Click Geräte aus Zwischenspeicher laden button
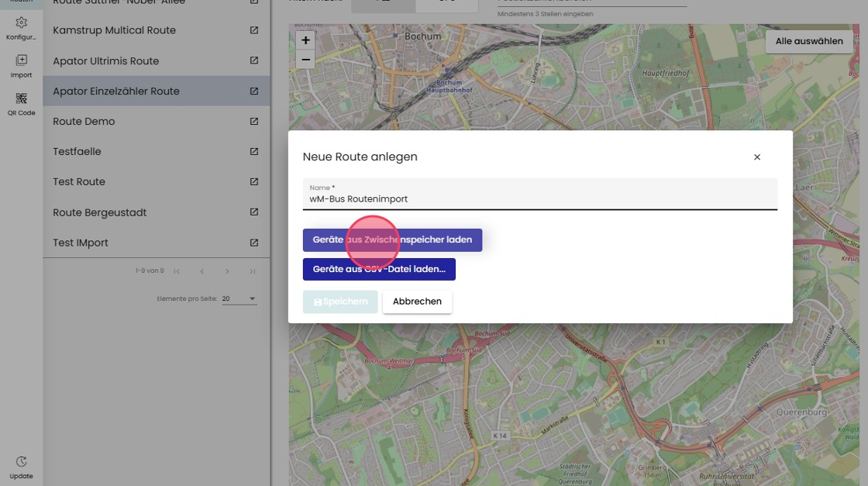Viewport: 868px width, 486px height. 392,240
